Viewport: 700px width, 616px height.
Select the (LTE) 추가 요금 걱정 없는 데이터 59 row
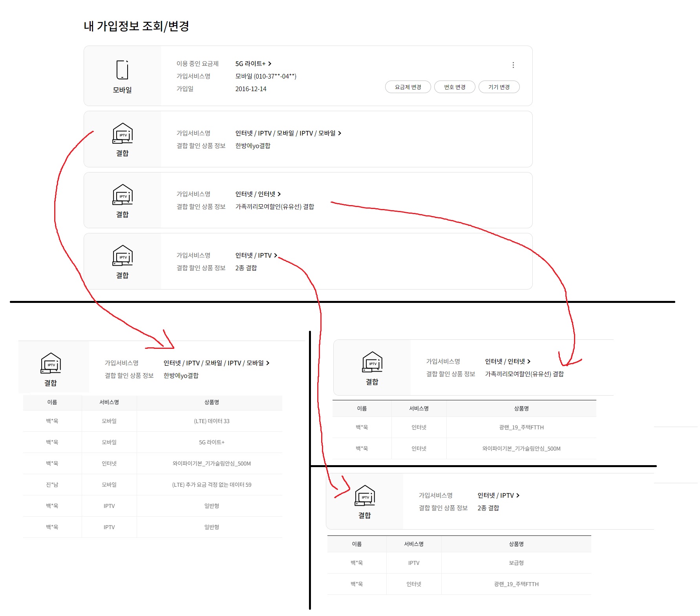point(211,485)
